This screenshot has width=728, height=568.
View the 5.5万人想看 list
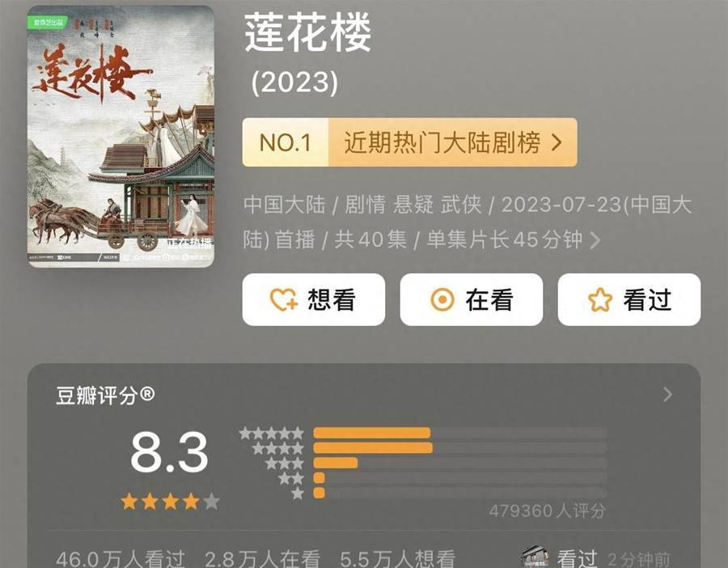click(x=397, y=558)
